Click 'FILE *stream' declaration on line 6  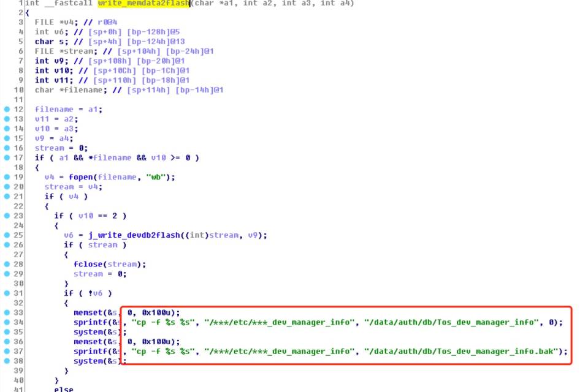pos(66,51)
